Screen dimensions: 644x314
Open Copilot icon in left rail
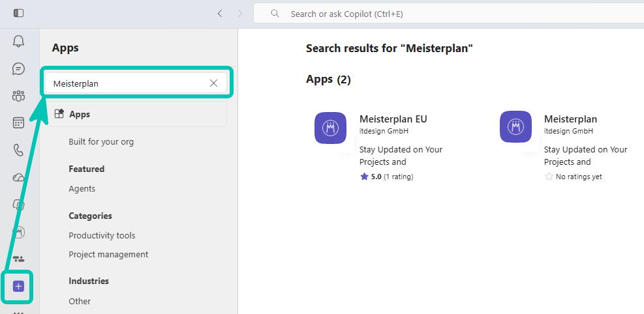[18, 204]
